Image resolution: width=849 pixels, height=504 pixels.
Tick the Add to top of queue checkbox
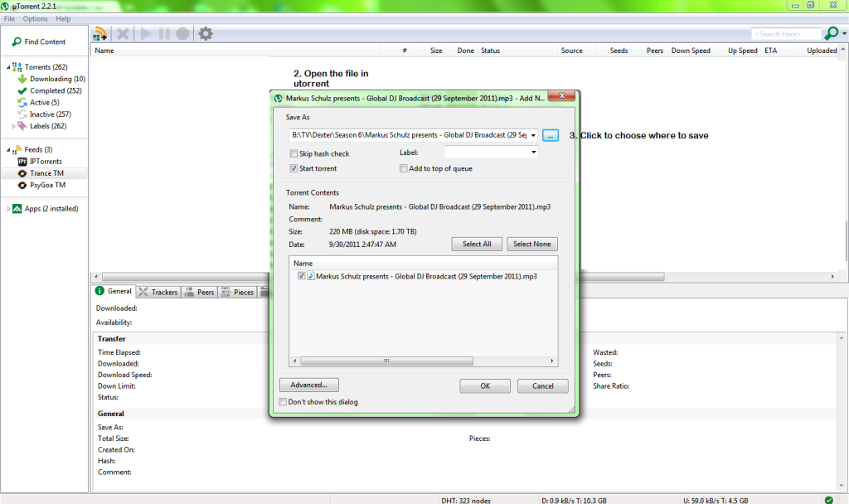point(404,168)
